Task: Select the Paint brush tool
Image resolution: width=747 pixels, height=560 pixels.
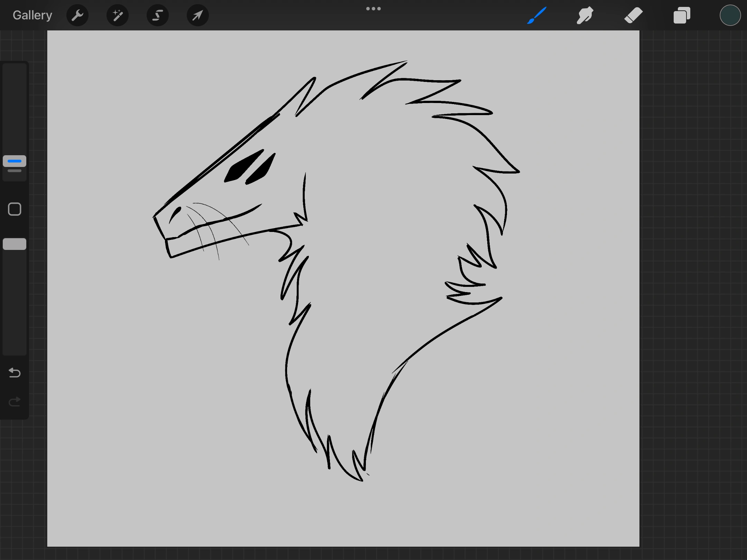Action: tap(537, 15)
